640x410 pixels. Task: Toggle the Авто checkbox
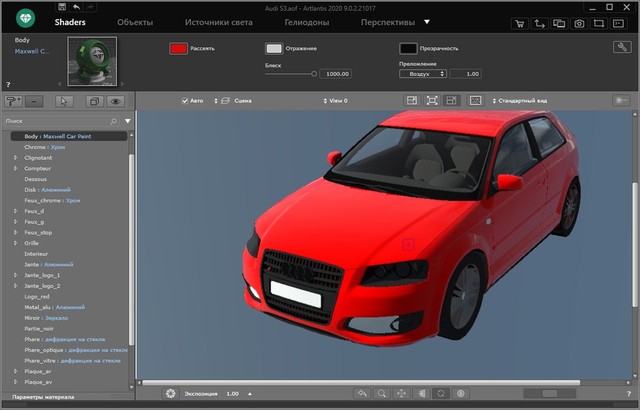(x=185, y=101)
